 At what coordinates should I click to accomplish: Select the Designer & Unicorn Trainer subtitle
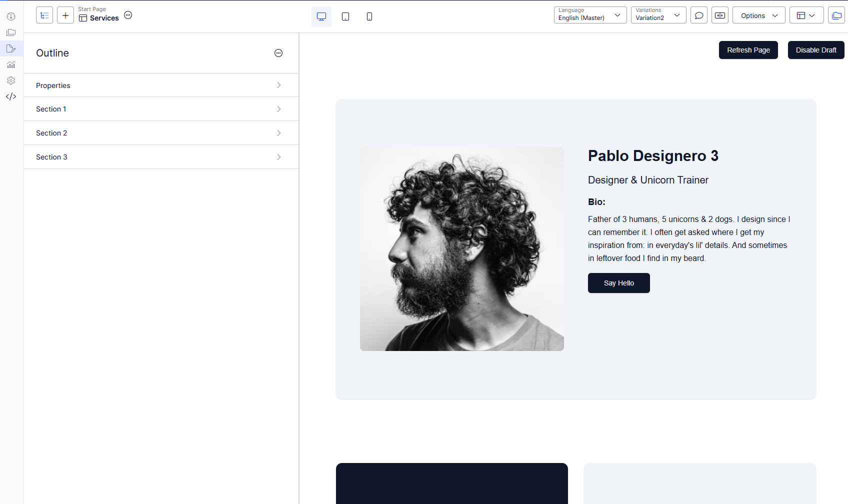[x=648, y=180]
